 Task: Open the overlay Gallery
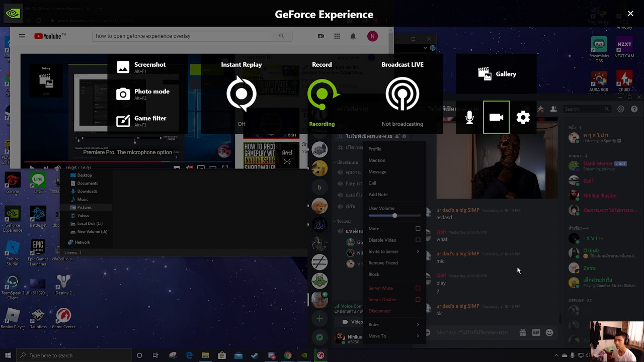[x=497, y=74]
